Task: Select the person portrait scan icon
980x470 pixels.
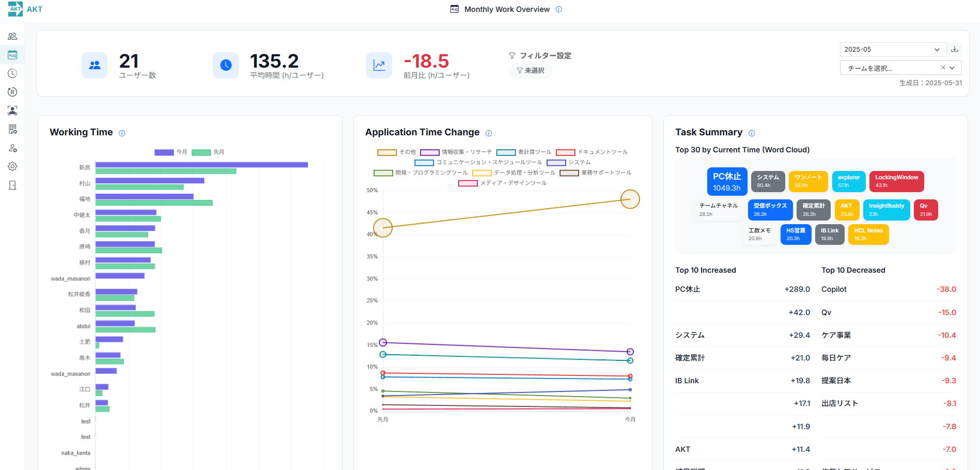Action: point(12,111)
